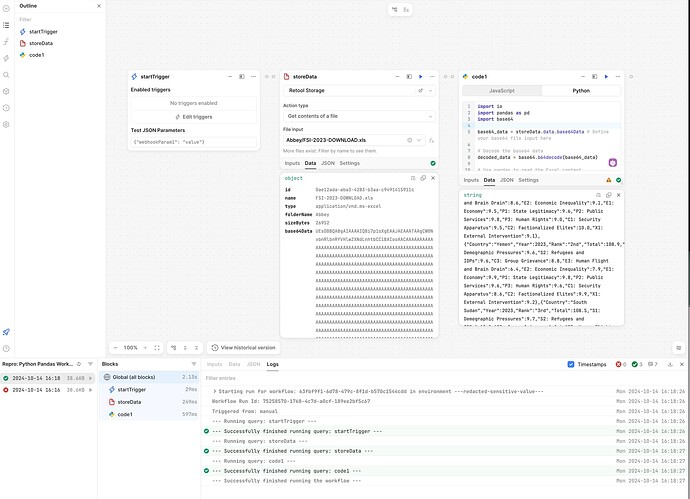Copy the storeData object output

tap(423, 178)
